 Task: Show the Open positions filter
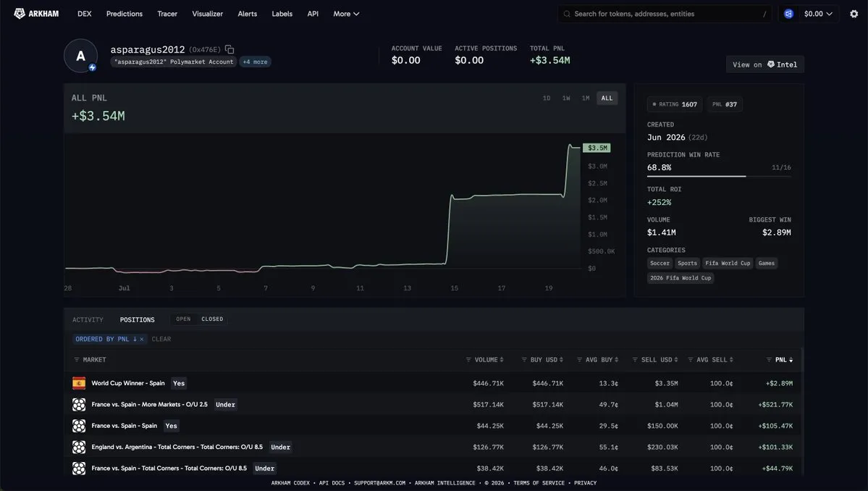[183, 319]
